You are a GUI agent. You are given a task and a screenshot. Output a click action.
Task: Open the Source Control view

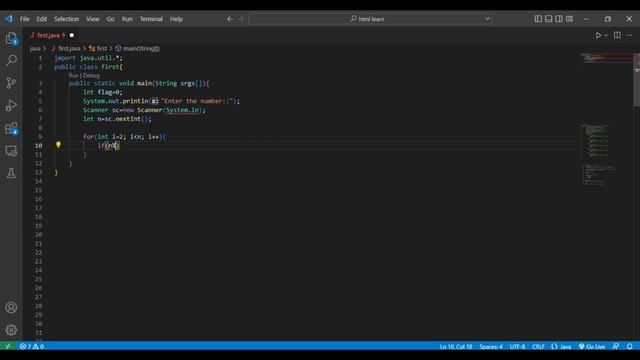pyautogui.click(x=11, y=83)
